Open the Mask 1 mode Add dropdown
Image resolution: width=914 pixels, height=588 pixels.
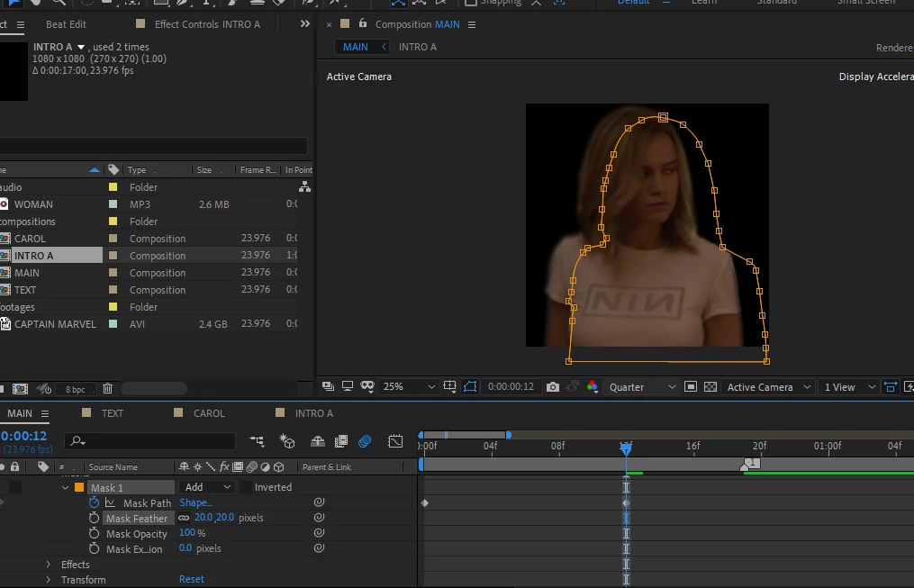coord(207,487)
